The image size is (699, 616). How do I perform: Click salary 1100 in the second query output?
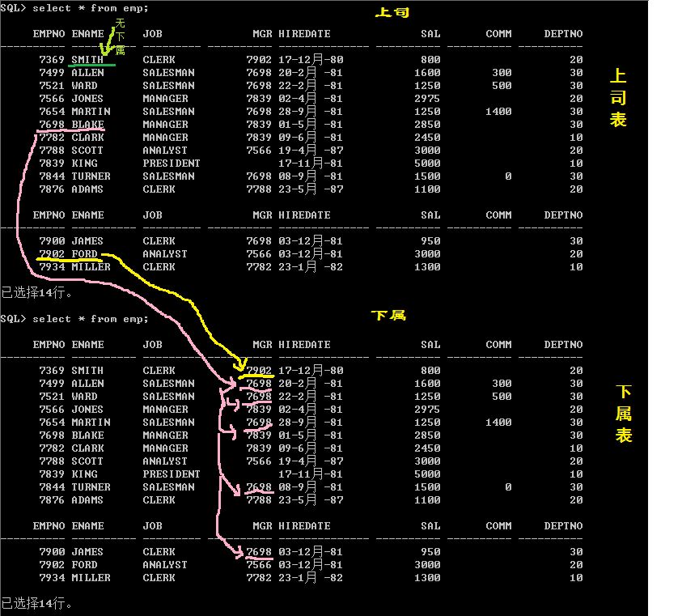click(x=427, y=500)
